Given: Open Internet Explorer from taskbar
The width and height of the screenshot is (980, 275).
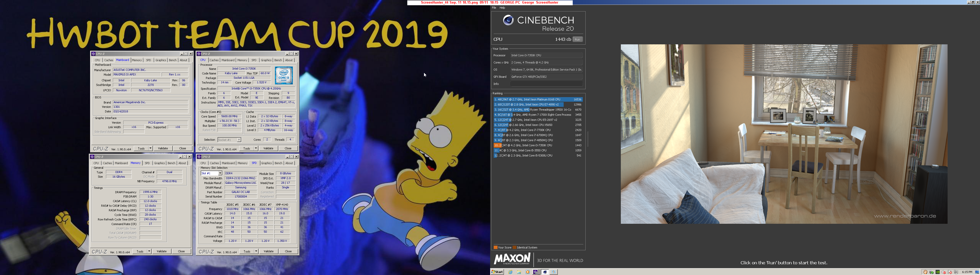Looking at the screenshot, I should 511,272.
